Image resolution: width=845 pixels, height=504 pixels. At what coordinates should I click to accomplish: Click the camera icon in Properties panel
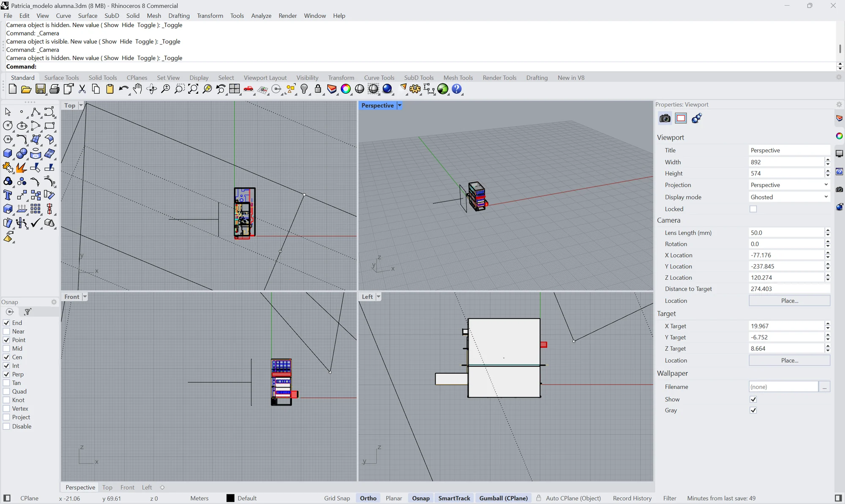(x=665, y=119)
